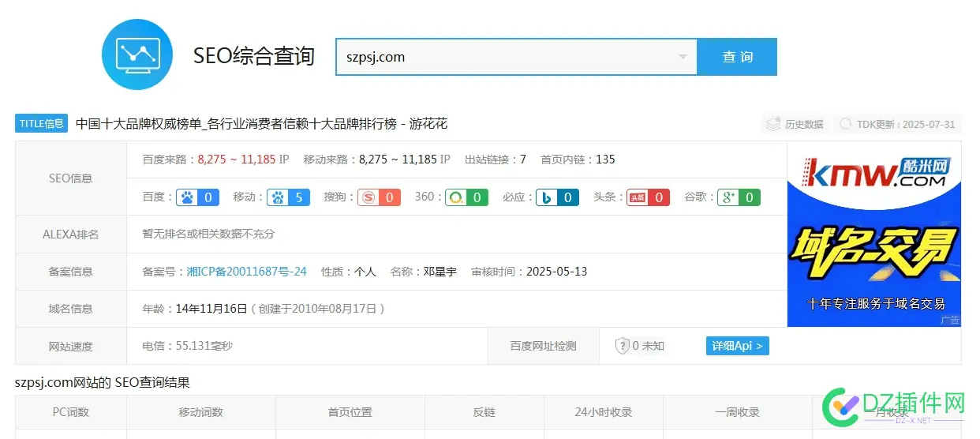Image resolution: width=980 pixels, height=439 pixels.
Task: Click the SEO综合查询 monitor logo icon
Action: [137, 54]
